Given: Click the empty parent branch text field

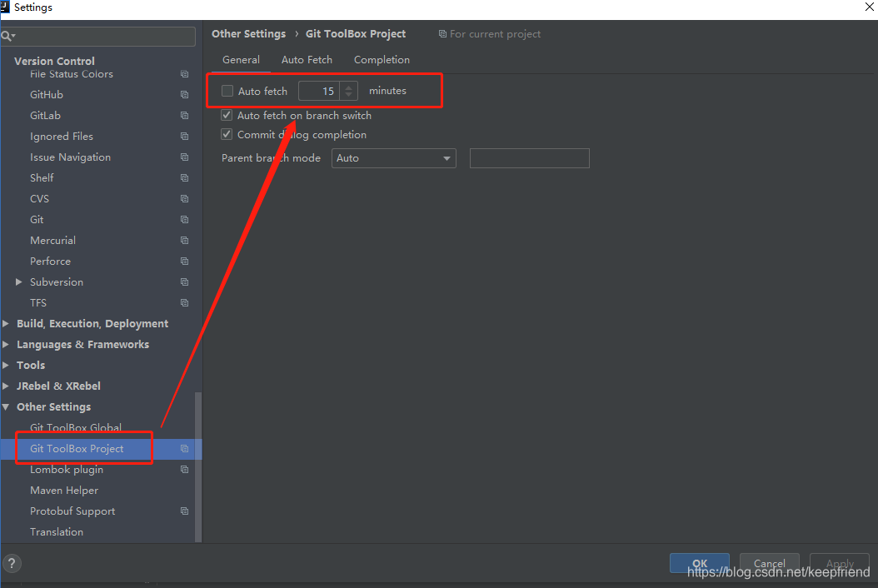Looking at the screenshot, I should pos(530,158).
